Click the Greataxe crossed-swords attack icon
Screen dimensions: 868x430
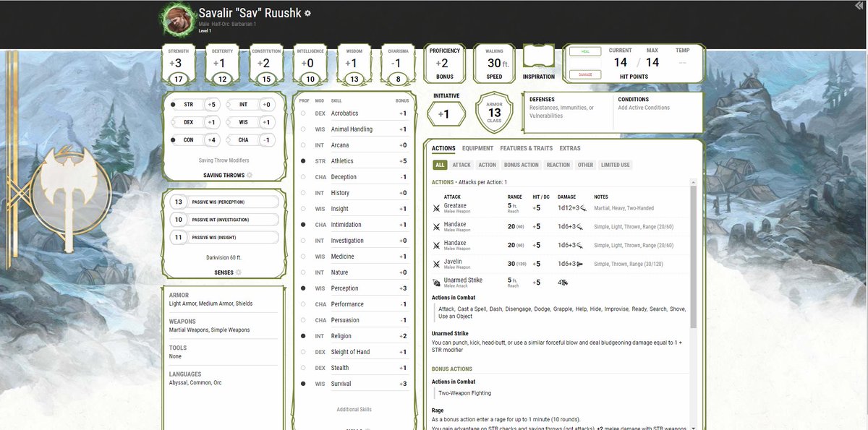pos(436,208)
